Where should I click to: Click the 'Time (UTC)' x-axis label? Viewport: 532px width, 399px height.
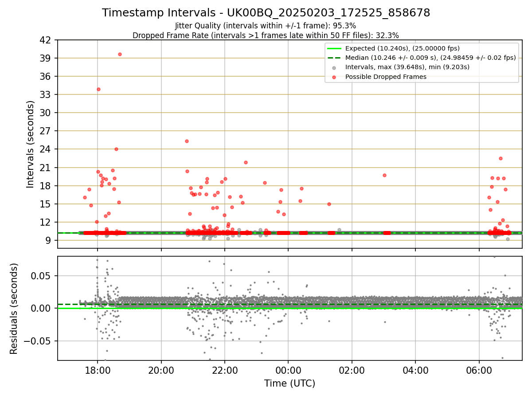(x=289, y=383)
